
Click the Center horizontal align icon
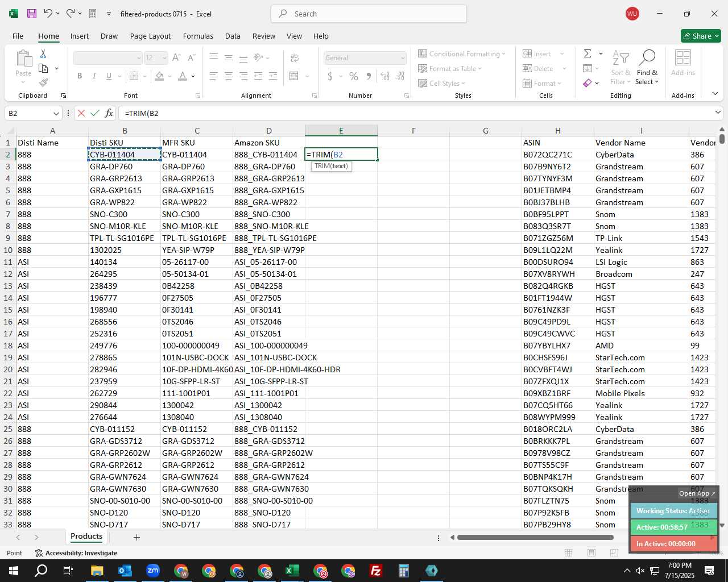229,76
